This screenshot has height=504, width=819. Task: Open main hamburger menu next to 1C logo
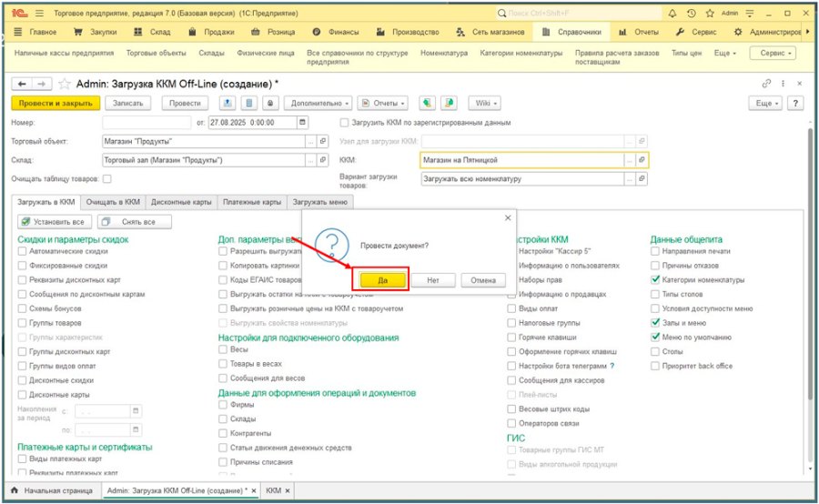pyautogui.click(x=40, y=13)
